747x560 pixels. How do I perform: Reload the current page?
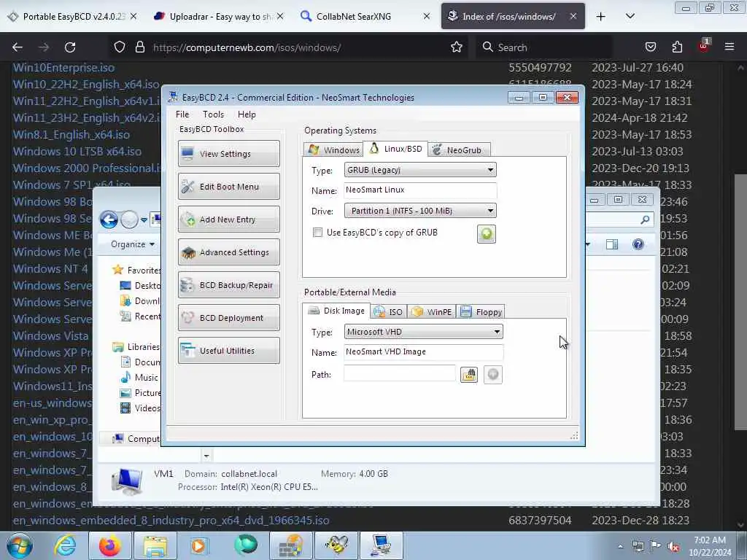pos(70,47)
